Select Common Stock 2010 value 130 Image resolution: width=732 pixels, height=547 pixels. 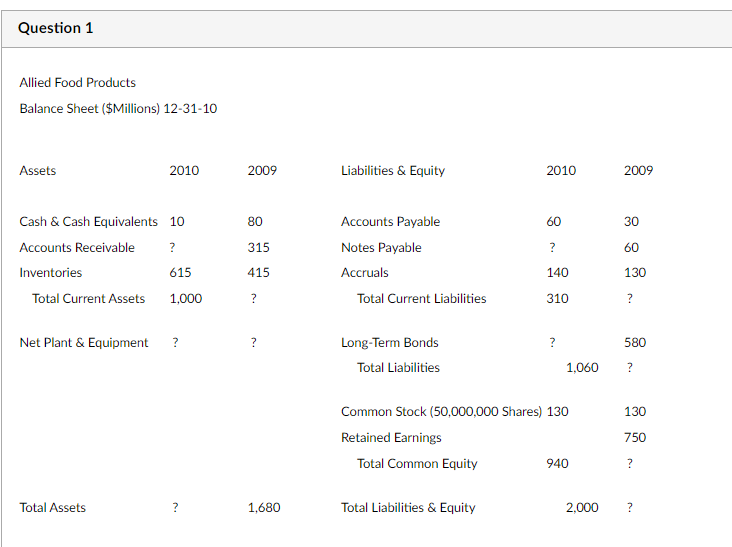[x=557, y=412]
